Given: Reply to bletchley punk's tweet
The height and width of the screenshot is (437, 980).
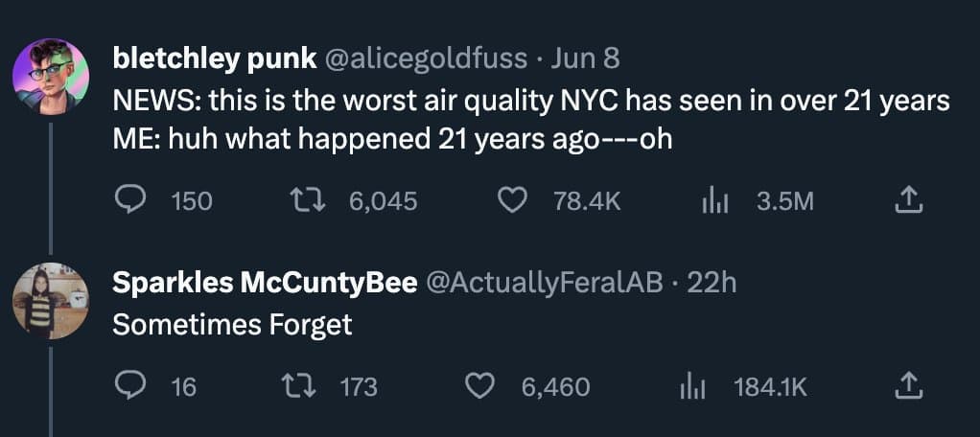Looking at the screenshot, I should point(129,200).
